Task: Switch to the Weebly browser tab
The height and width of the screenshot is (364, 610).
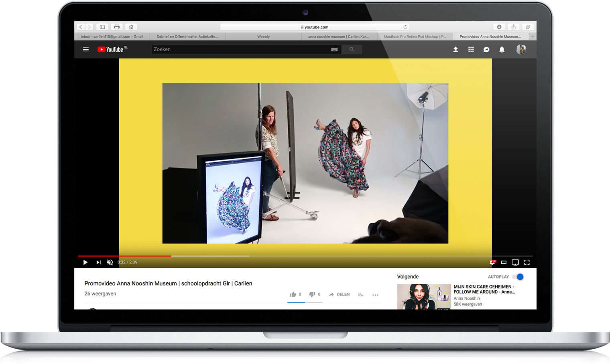Action: (263, 36)
